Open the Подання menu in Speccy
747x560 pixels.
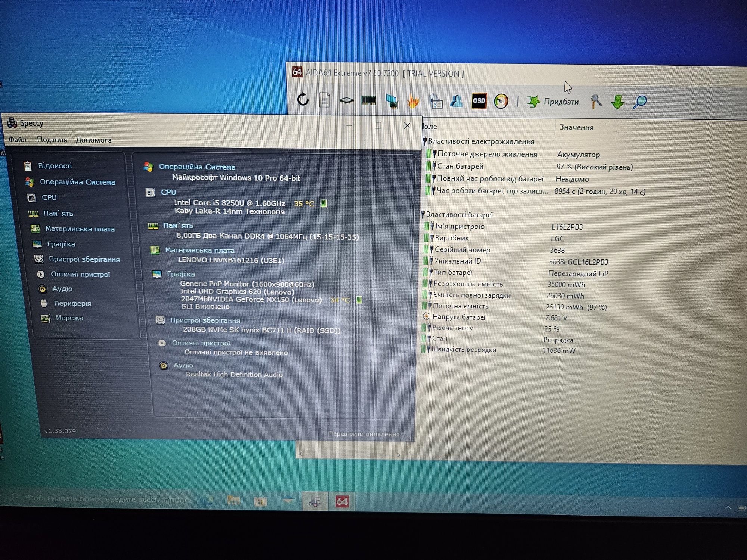pyautogui.click(x=52, y=140)
